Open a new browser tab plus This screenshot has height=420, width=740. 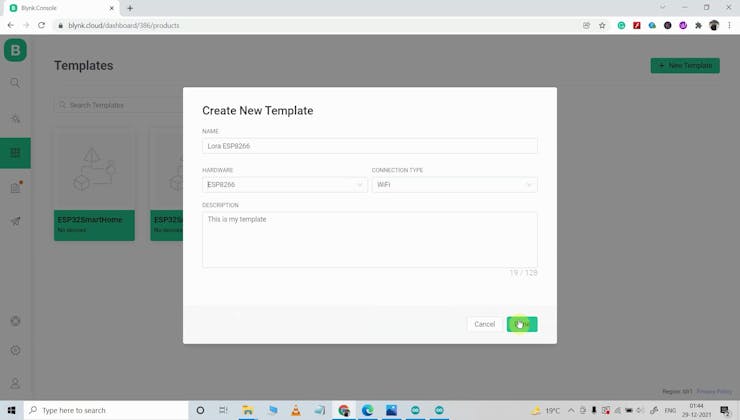(x=130, y=8)
